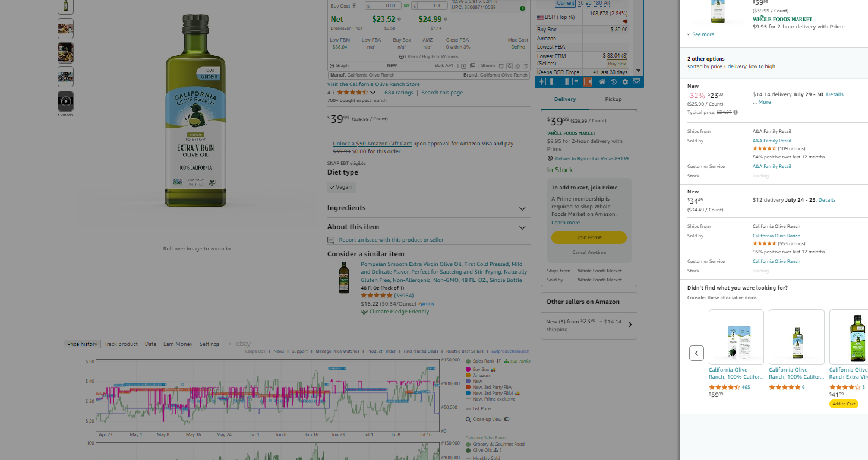868x460 pixels.
Task: Open the Keepa panel settings gear
Action: [625, 82]
